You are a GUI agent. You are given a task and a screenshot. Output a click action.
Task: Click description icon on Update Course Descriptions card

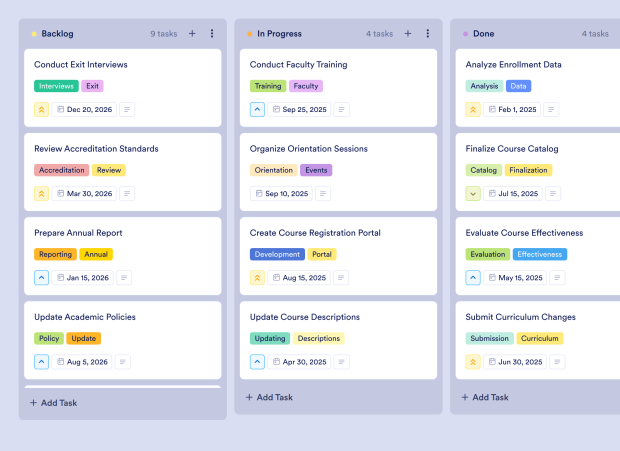342,362
